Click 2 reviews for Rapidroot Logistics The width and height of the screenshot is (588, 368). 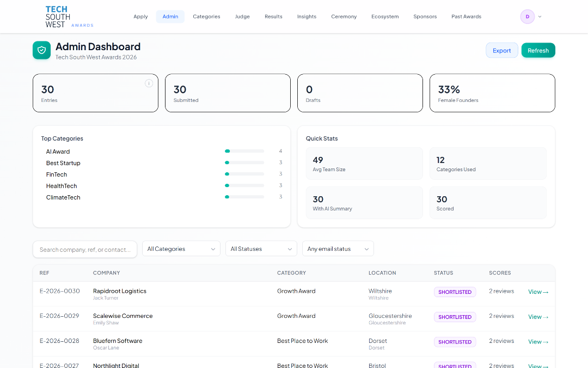(x=501, y=291)
